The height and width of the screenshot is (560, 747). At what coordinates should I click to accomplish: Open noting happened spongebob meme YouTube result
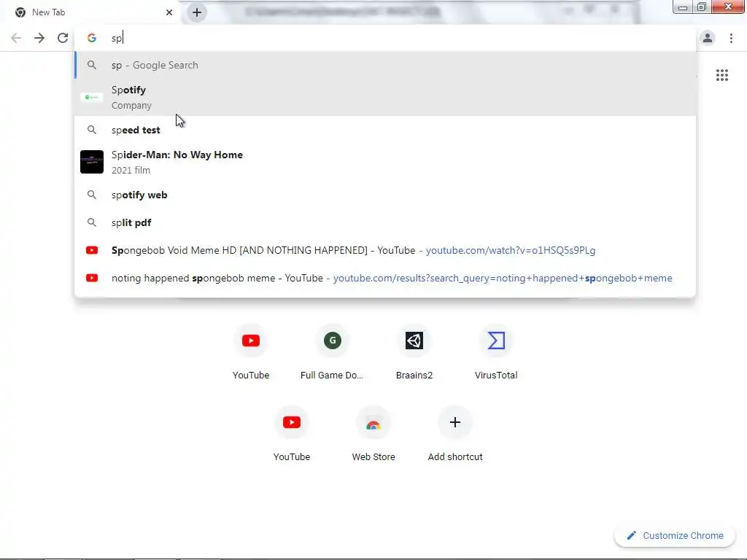(x=385, y=278)
